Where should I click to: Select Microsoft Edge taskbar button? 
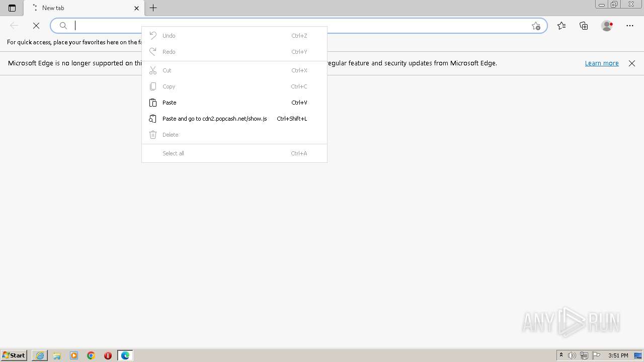(x=125, y=355)
